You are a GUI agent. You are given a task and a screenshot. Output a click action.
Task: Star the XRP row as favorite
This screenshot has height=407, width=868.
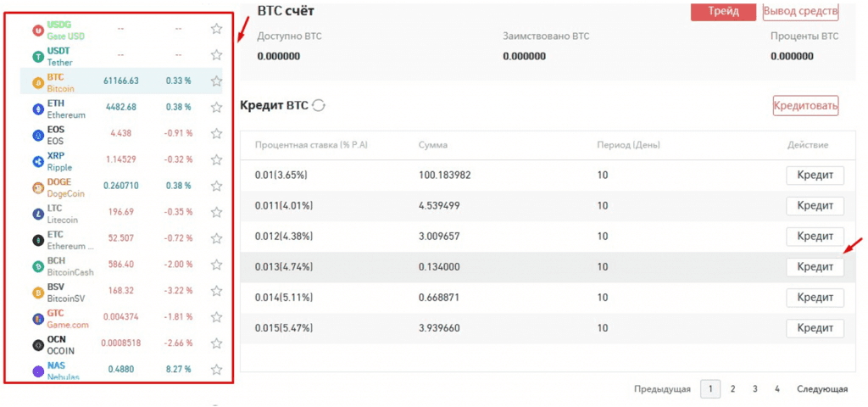pyautogui.click(x=216, y=159)
